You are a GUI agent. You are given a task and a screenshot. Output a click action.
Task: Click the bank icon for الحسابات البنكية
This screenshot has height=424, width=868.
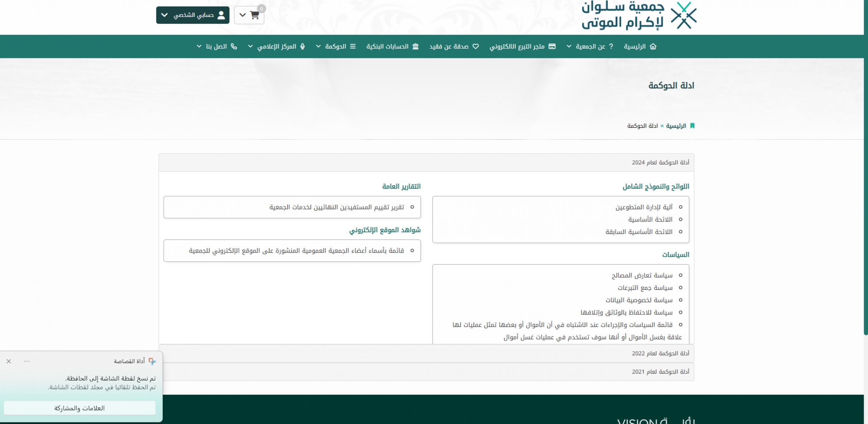click(415, 46)
